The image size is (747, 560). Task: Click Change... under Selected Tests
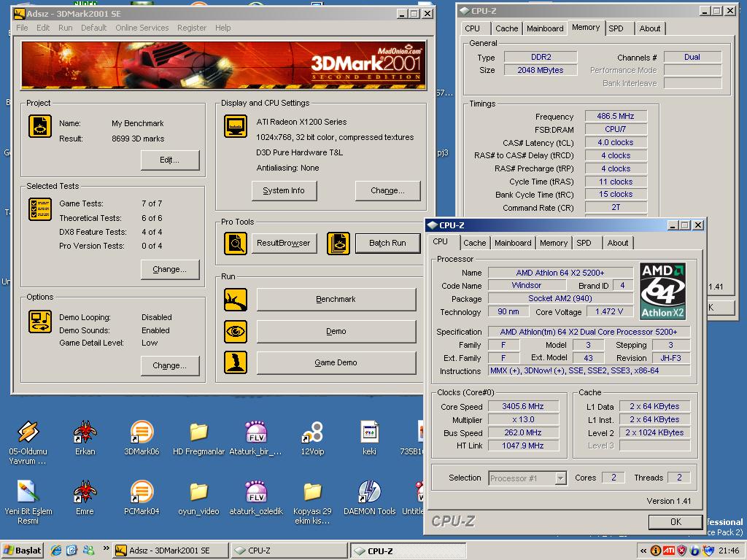pos(169,270)
